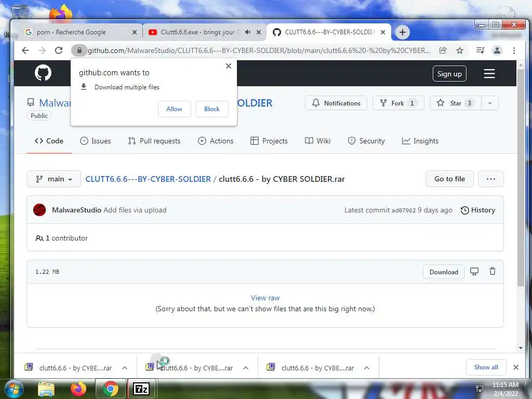
Task: Open the CLUTT6.6.6---BY-CYBER-SOLDIER breadcrumb link
Action: coord(148,179)
